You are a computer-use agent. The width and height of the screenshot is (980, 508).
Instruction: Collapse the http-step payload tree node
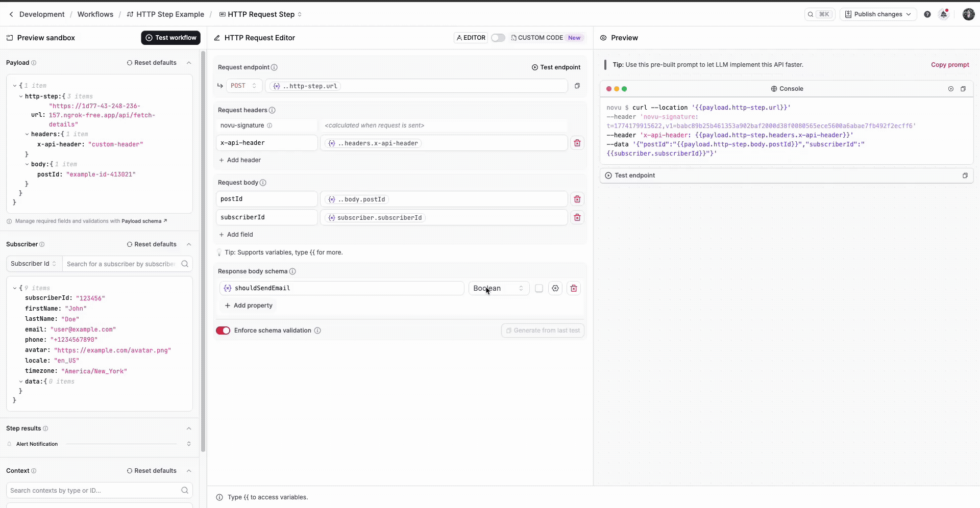pyautogui.click(x=21, y=96)
